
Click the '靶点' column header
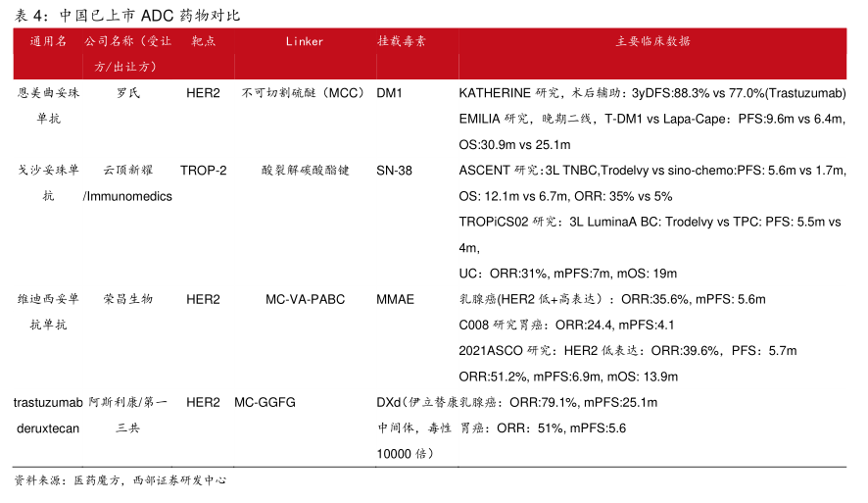click(x=204, y=41)
